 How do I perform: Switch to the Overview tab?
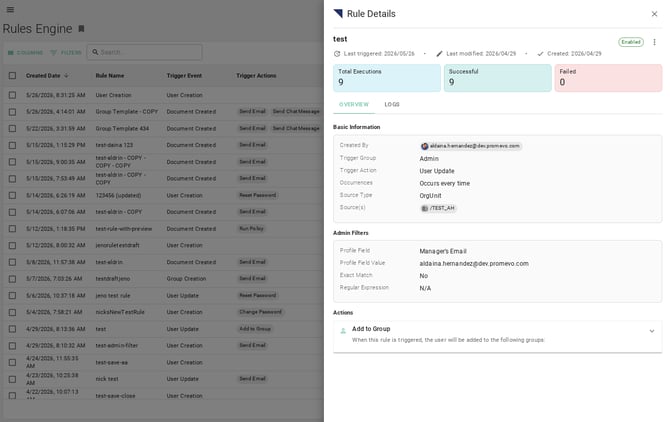[354, 105]
